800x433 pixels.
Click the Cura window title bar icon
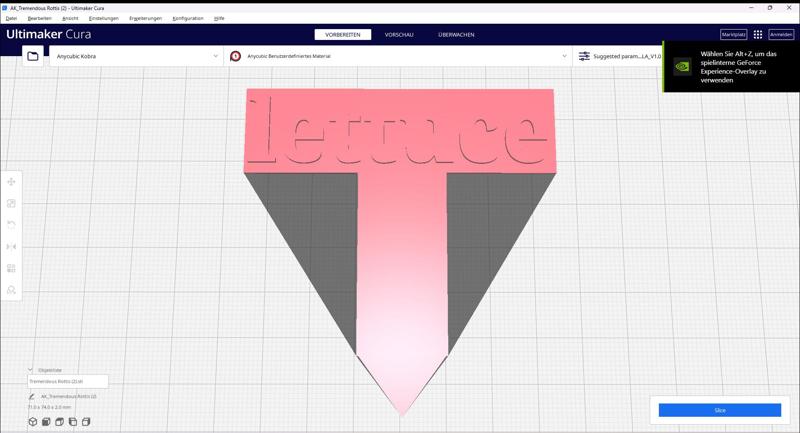tap(5, 8)
